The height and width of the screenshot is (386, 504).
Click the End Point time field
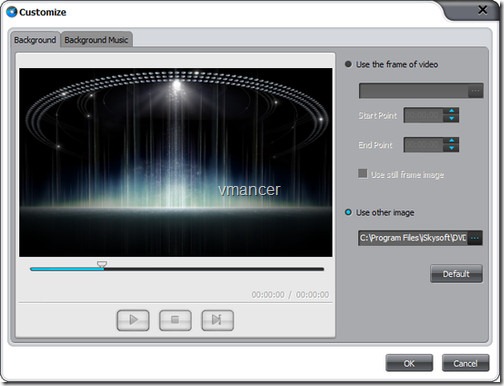(424, 145)
